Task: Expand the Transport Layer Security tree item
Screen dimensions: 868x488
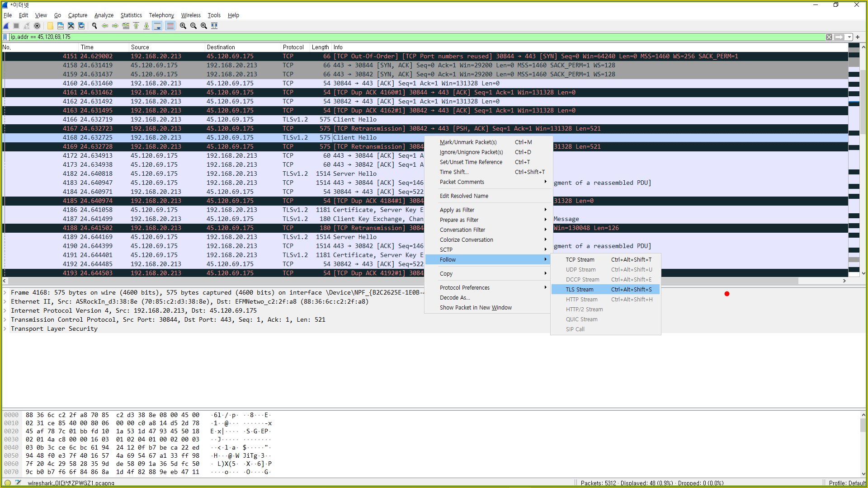Action: [x=5, y=329]
